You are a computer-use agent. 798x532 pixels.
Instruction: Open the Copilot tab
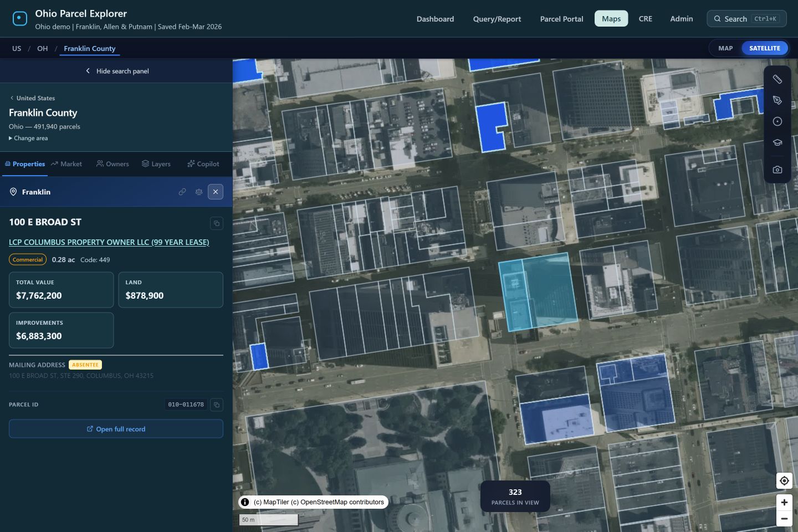tap(203, 164)
